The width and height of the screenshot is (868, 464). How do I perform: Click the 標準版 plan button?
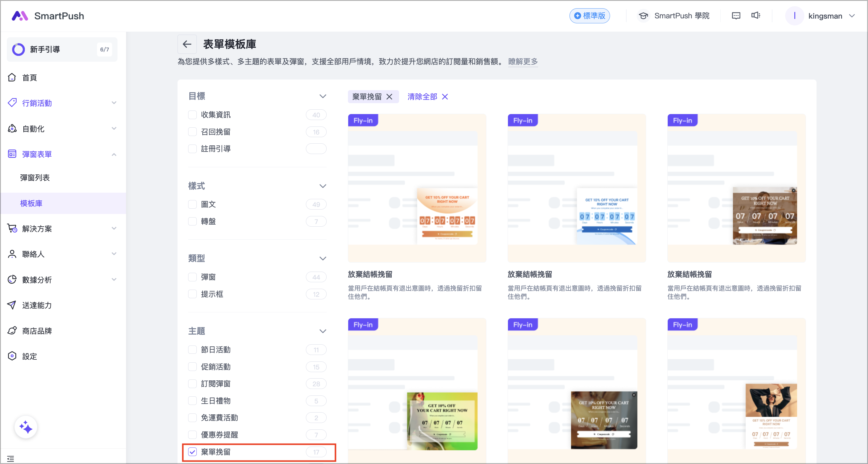[589, 16]
